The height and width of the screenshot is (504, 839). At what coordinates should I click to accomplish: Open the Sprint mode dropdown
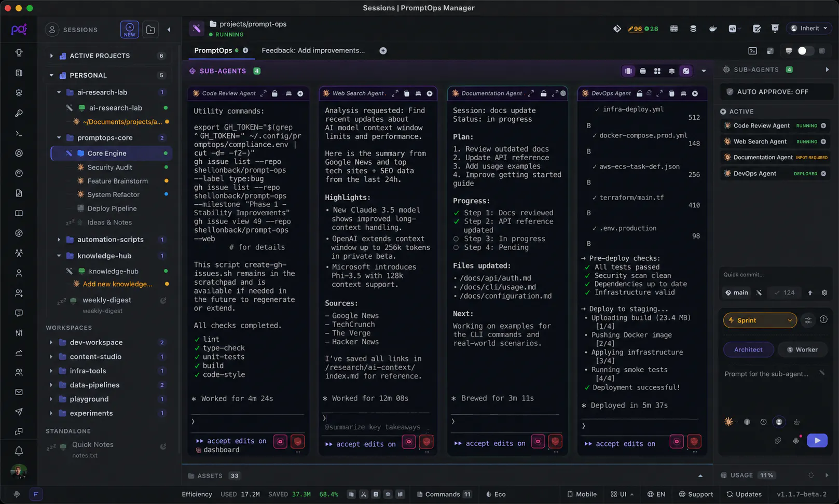pyautogui.click(x=760, y=320)
